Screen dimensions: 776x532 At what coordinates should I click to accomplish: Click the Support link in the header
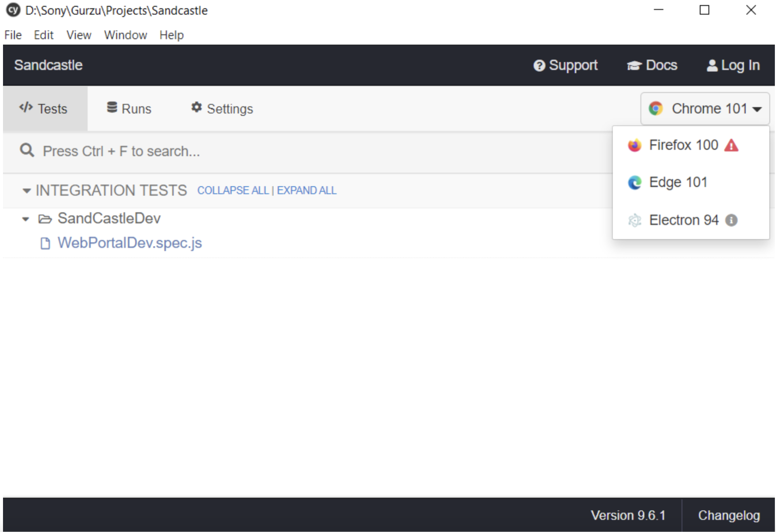[565, 66]
